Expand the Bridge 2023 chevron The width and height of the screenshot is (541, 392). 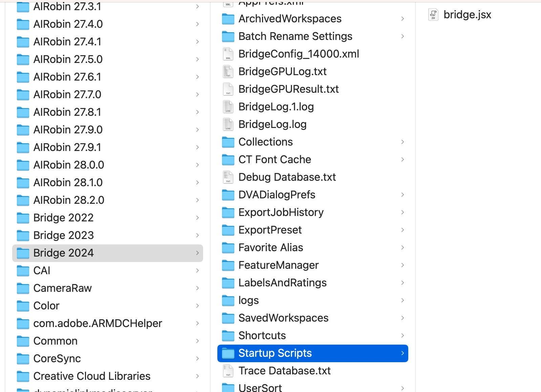coord(197,235)
